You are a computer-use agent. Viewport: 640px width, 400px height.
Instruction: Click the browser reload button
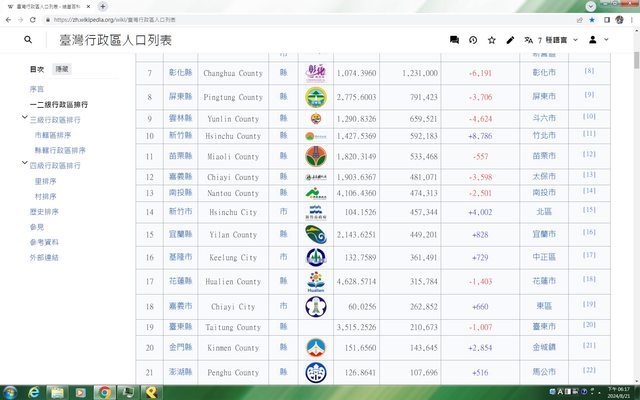click(x=35, y=19)
